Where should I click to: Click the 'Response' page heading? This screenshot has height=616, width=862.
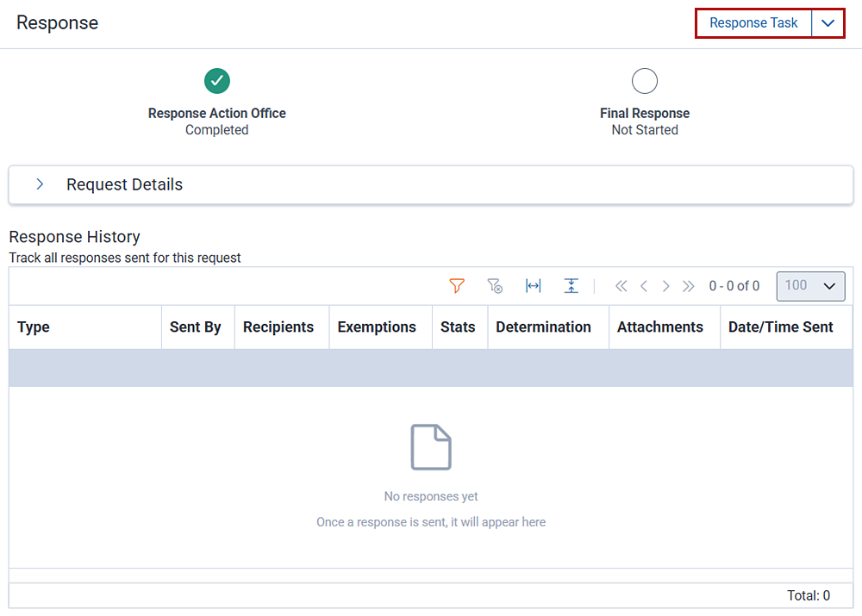57,23
